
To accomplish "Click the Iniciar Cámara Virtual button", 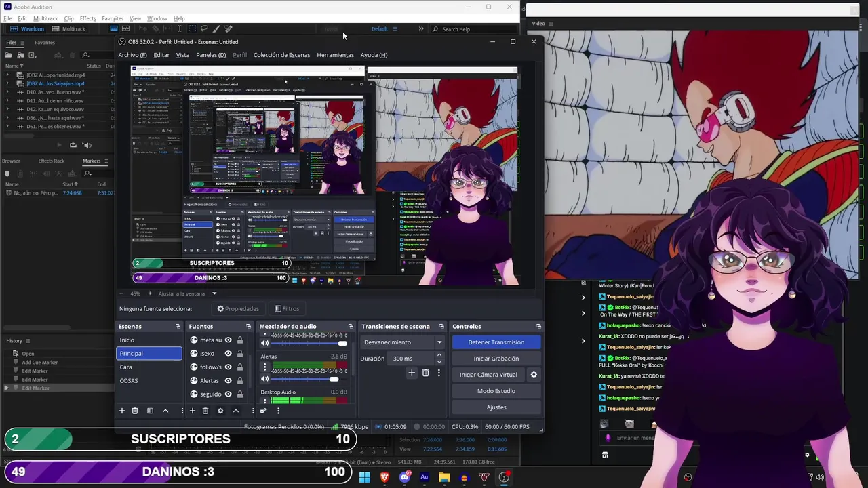I will pos(488,375).
